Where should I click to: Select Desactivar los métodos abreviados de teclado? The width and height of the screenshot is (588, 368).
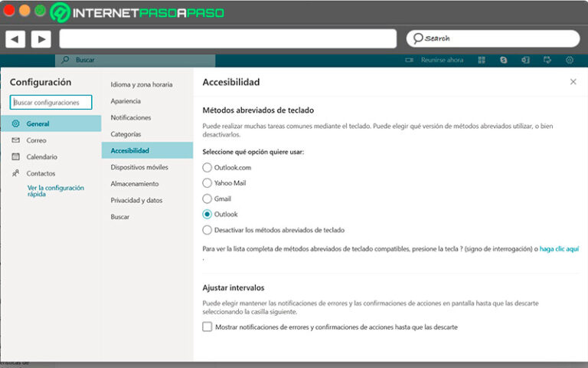[207, 230]
